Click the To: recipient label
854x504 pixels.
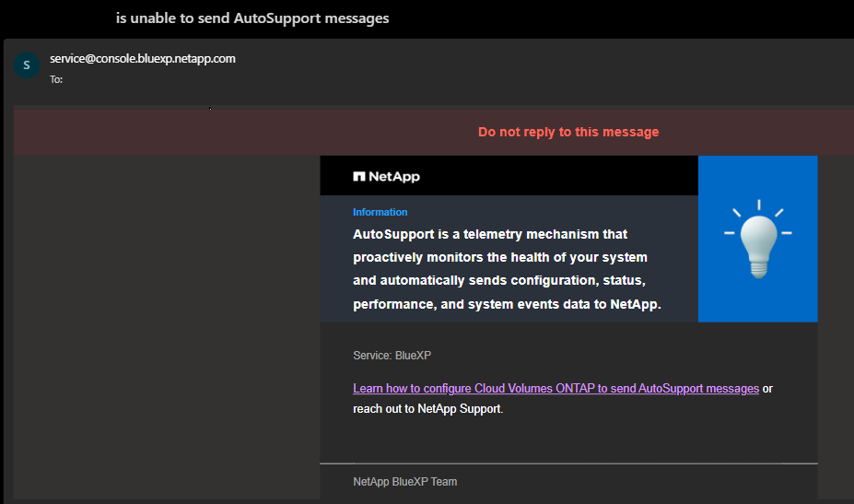[x=56, y=80]
